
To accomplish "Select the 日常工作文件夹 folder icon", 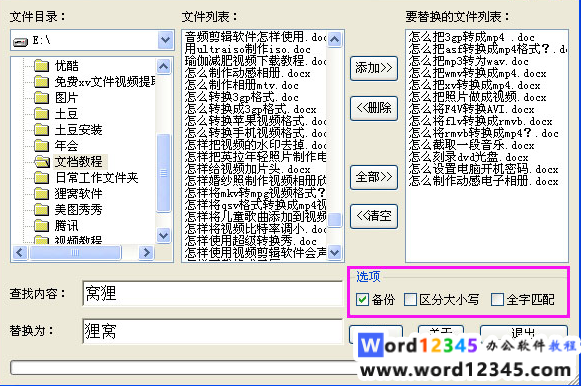I will point(42,178).
